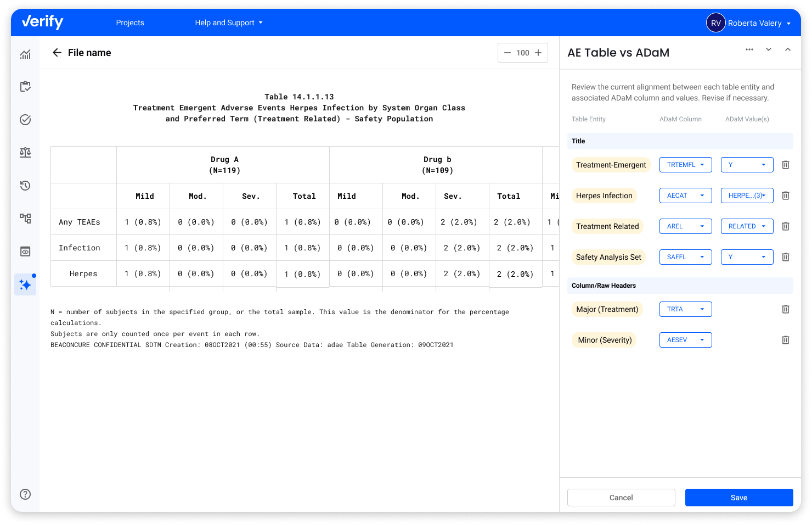Open the help question mark icon

(x=25, y=494)
